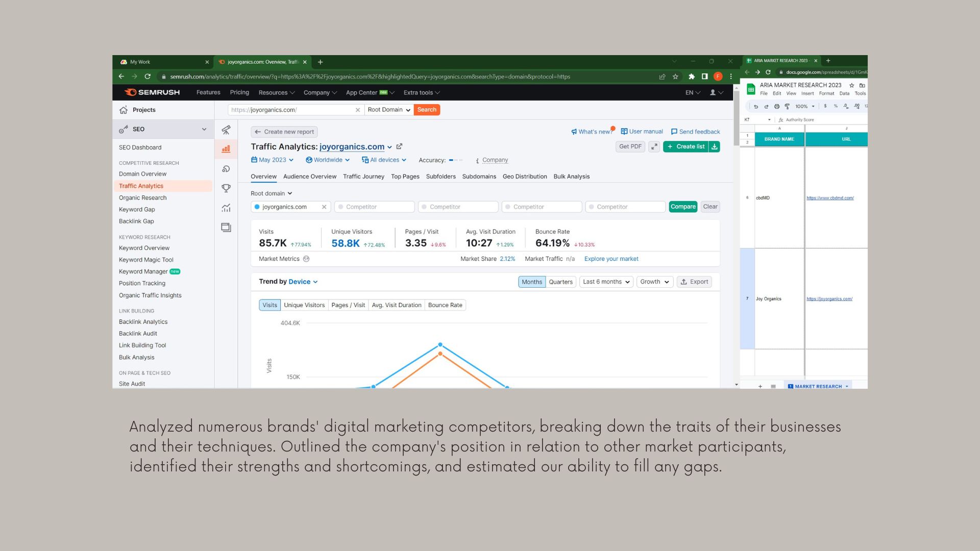Expand the Last 6 months dropdown

coord(606,282)
